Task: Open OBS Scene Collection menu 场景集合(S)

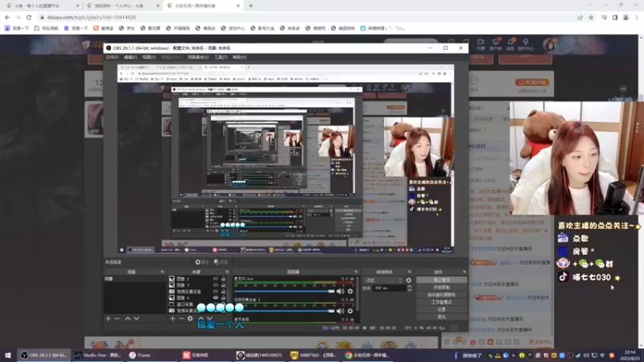Action: (198, 57)
